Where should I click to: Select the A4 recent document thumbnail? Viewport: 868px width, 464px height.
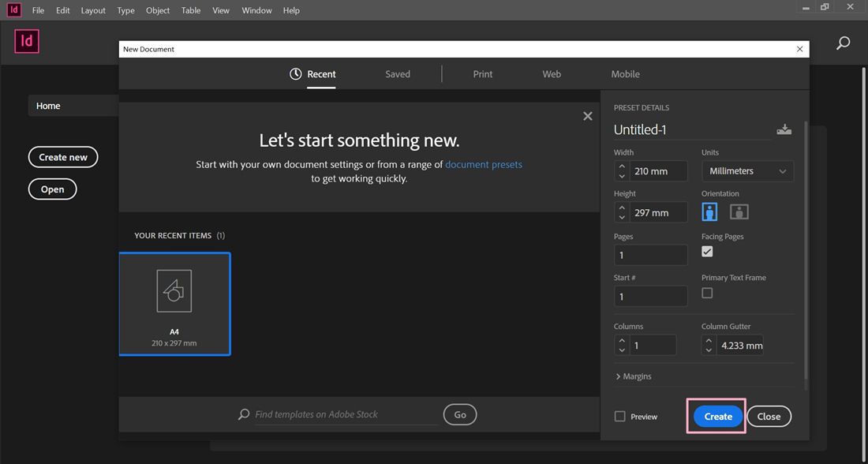[174, 304]
